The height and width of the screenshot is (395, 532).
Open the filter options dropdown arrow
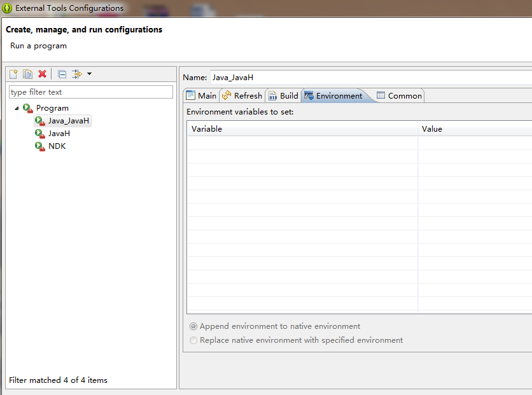click(89, 74)
